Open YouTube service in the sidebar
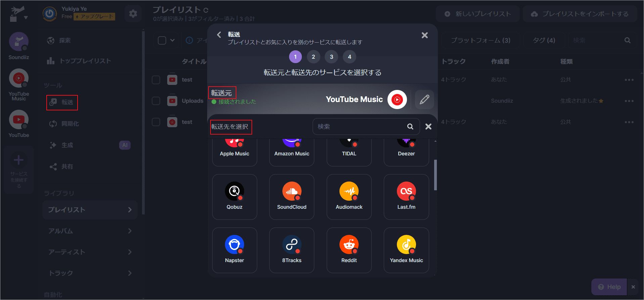This screenshot has width=644, height=300. pyautogui.click(x=19, y=124)
